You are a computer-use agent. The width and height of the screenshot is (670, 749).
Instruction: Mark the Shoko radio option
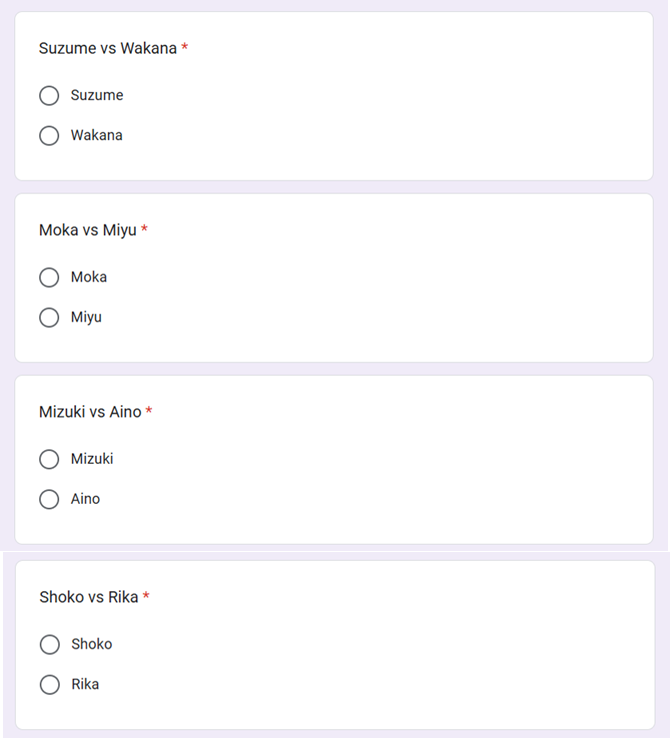(50, 645)
